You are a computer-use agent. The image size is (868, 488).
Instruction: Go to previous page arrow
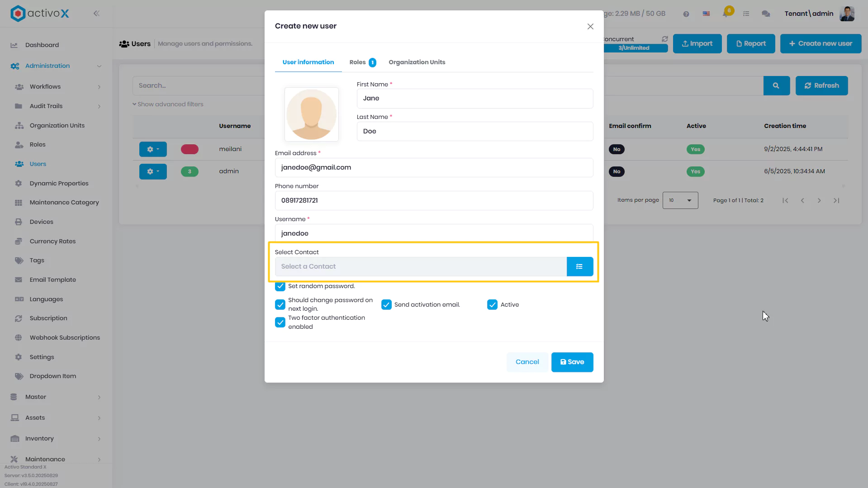coord(802,200)
